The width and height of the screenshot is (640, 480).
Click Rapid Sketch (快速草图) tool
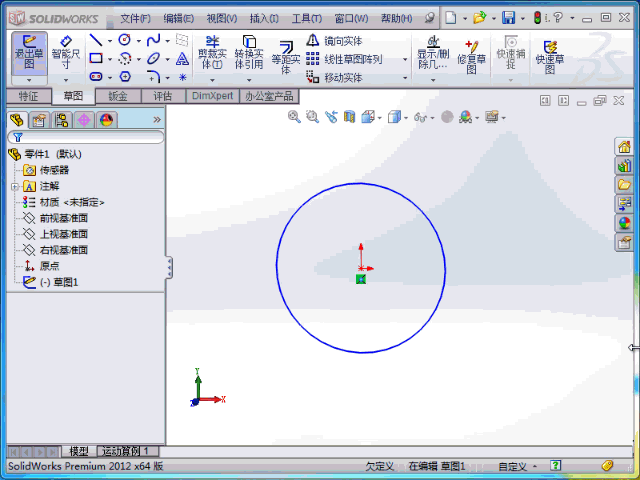[x=550, y=57]
